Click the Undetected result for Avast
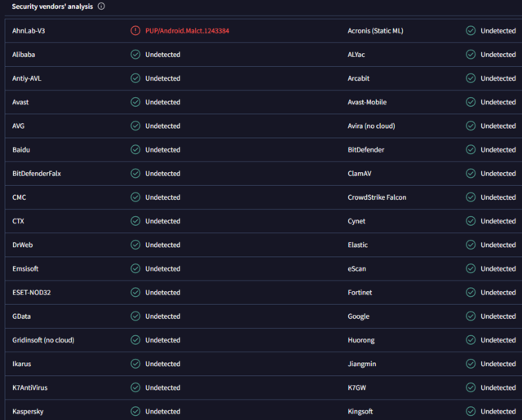522x420 pixels. pyautogui.click(x=163, y=102)
